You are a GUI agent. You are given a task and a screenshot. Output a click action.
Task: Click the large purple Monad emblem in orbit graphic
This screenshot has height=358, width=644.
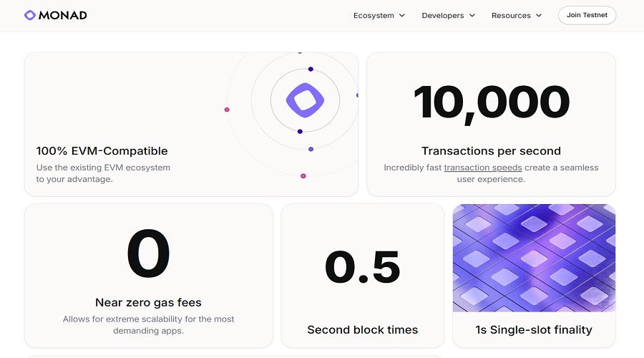tap(305, 100)
